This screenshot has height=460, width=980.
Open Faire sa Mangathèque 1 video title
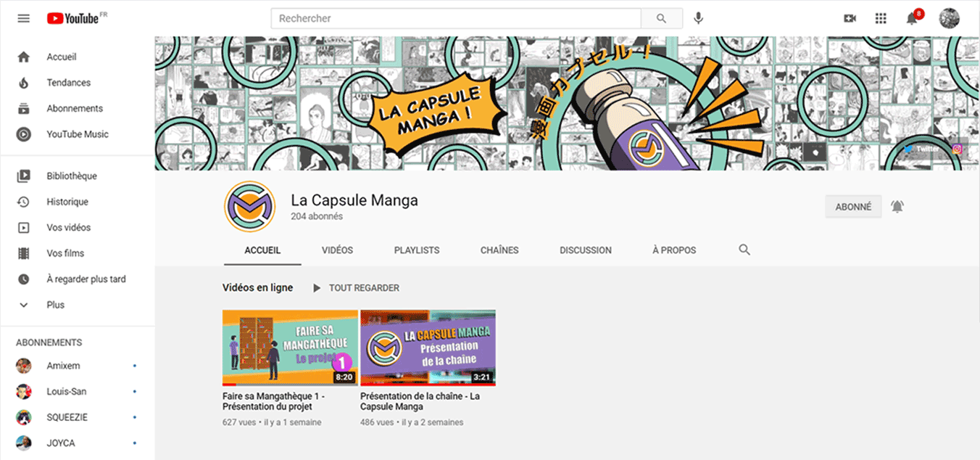coord(273,401)
